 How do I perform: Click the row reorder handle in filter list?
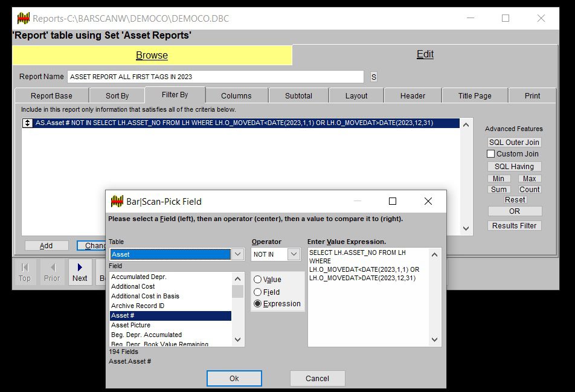point(28,123)
